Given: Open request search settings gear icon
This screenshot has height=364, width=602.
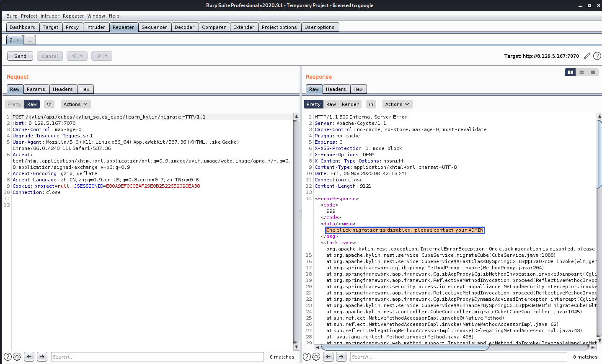Looking at the screenshot, I should pyautogui.click(x=17, y=357).
